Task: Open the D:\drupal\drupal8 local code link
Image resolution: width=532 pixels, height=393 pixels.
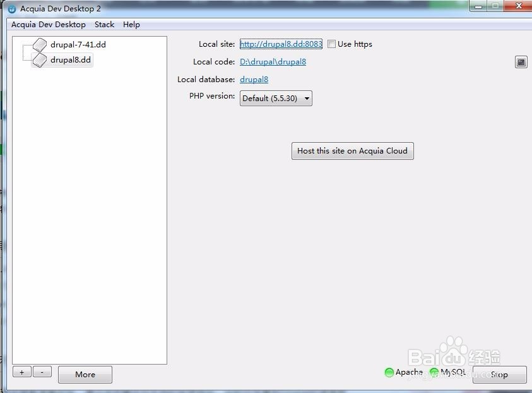Action: 273,62
